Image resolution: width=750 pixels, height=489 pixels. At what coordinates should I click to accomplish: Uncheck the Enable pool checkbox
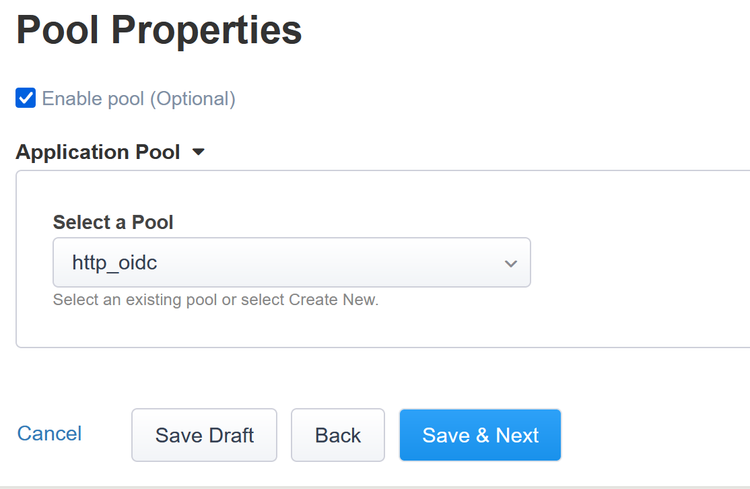click(x=26, y=98)
